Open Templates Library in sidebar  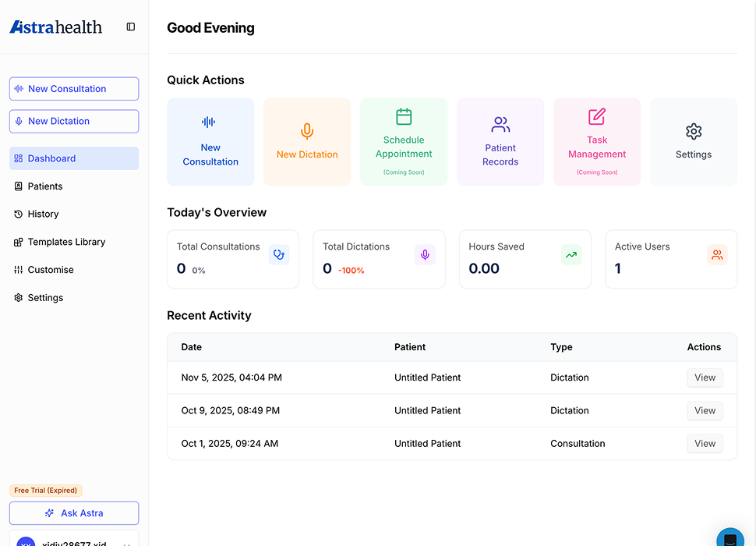coord(66,242)
